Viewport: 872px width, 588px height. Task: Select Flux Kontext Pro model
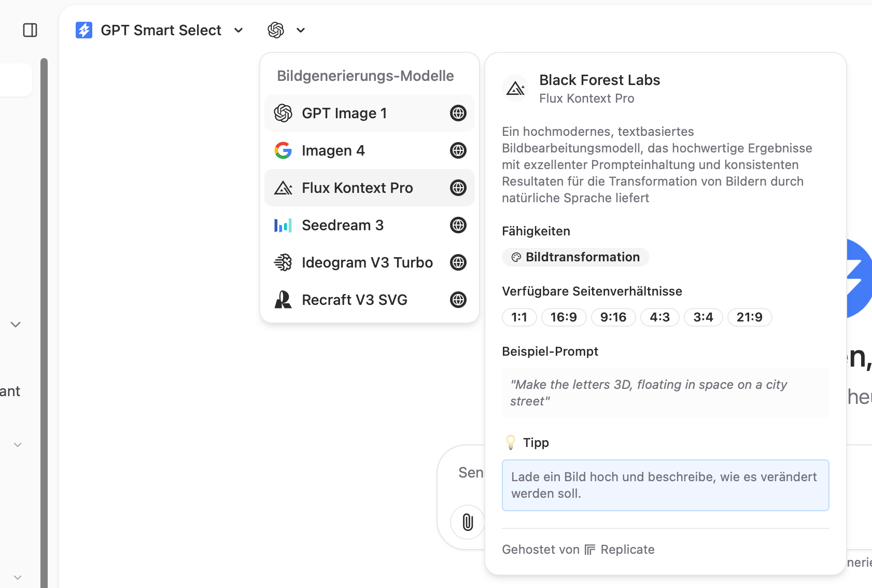(x=370, y=188)
